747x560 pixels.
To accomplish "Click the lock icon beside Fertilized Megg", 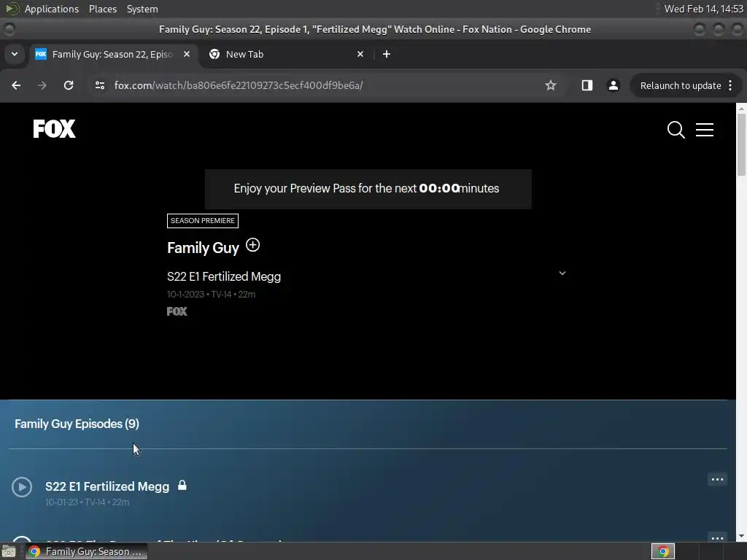I will coord(182,485).
